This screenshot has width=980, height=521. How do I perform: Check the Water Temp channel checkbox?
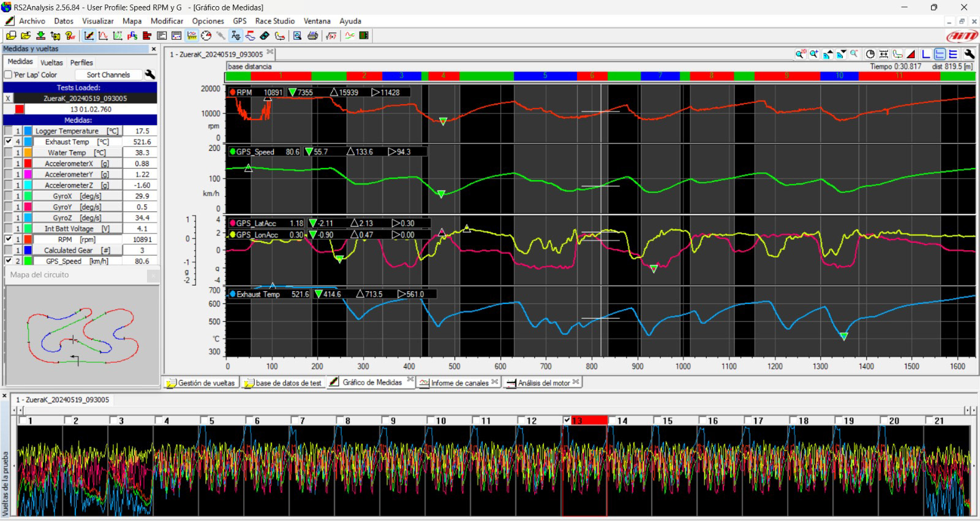8,153
